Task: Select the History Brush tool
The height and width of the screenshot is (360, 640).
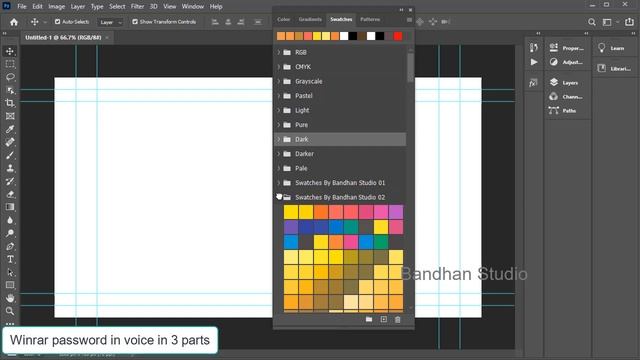Action: 10,181
